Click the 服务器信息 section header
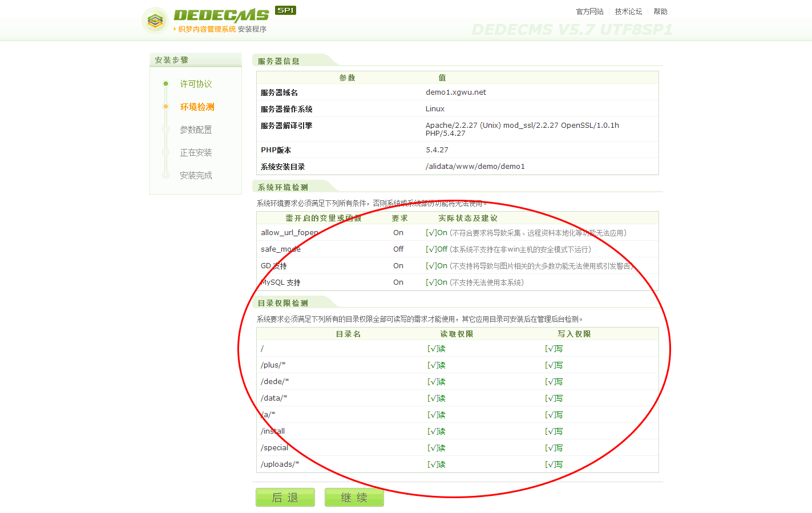The image size is (812, 513). pyautogui.click(x=278, y=61)
